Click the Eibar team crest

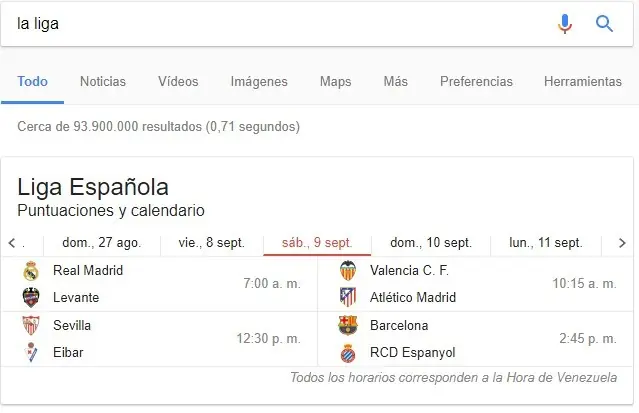[30, 352]
